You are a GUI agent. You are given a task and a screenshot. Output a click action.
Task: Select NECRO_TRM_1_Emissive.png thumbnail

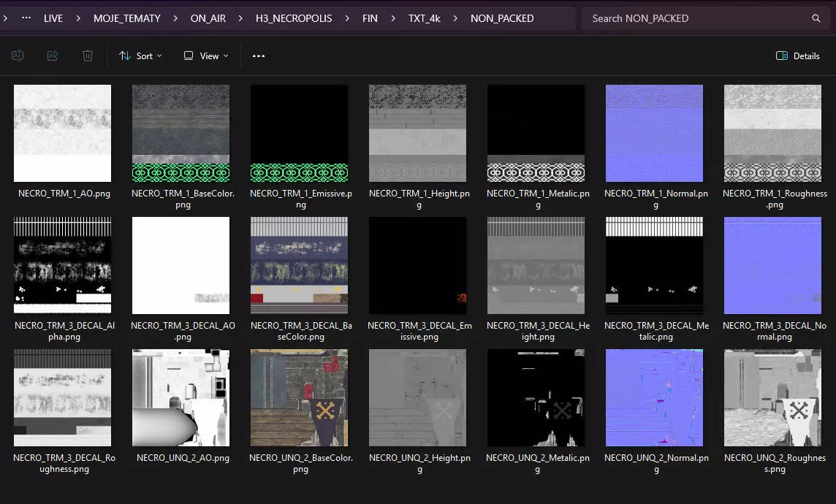point(299,133)
